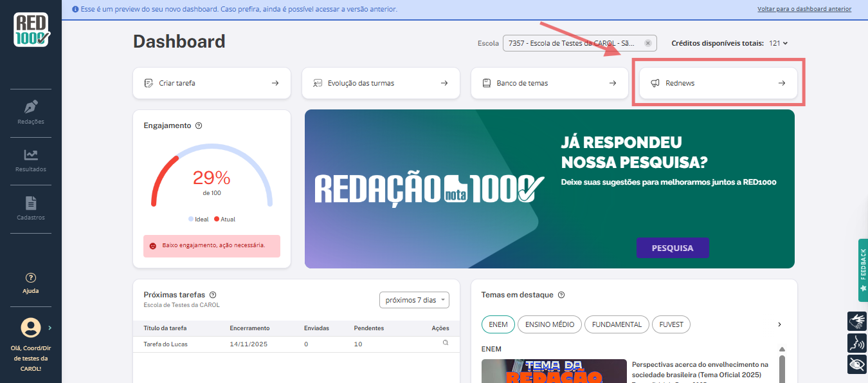This screenshot has height=383, width=868.
Task: Click the arrow on Rednews card
Action: 782,83
